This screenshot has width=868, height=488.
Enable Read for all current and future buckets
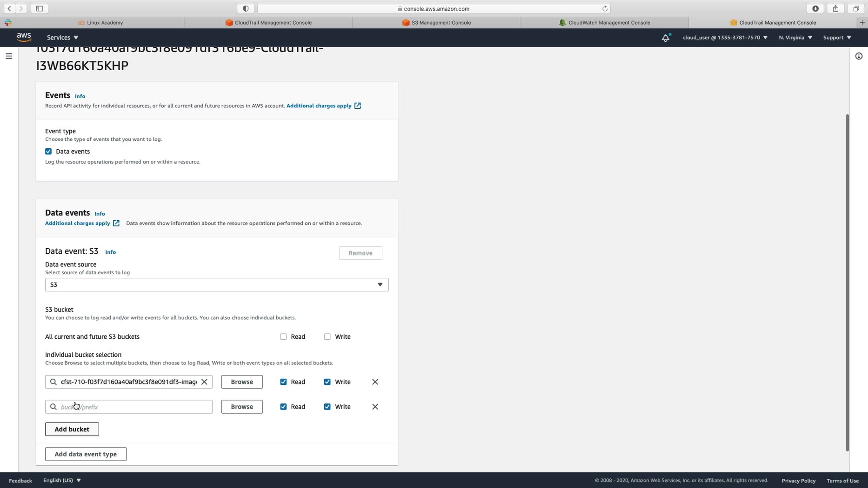tap(283, 337)
